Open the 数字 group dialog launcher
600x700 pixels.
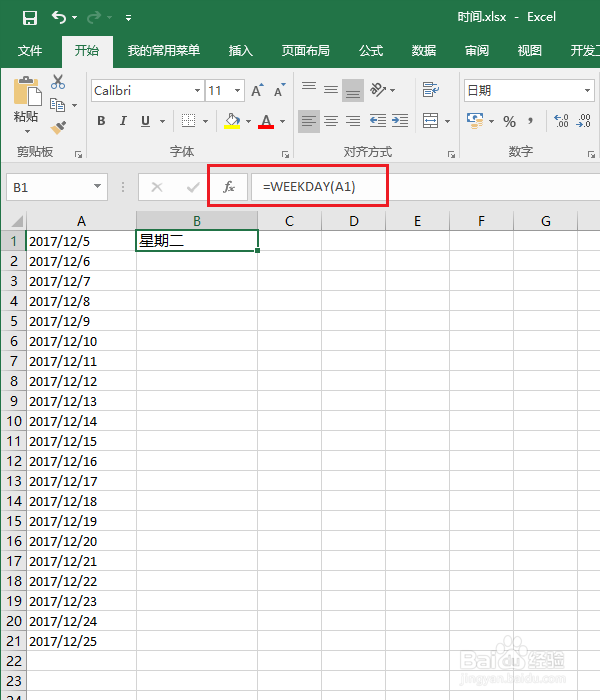coord(591,154)
